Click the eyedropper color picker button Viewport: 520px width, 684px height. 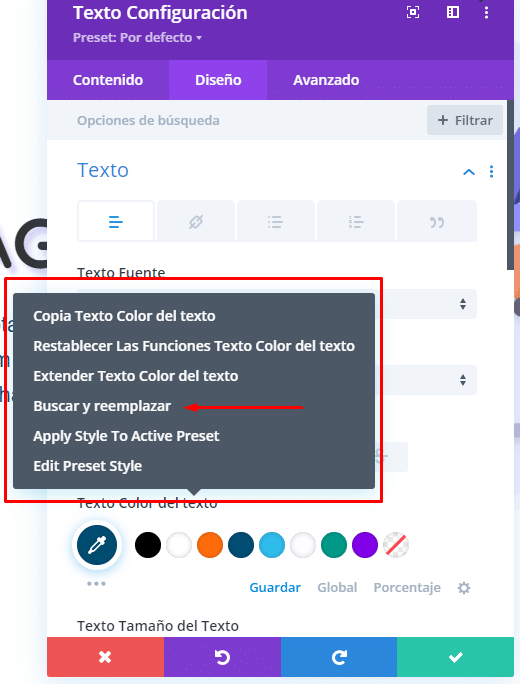tap(97, 545)
